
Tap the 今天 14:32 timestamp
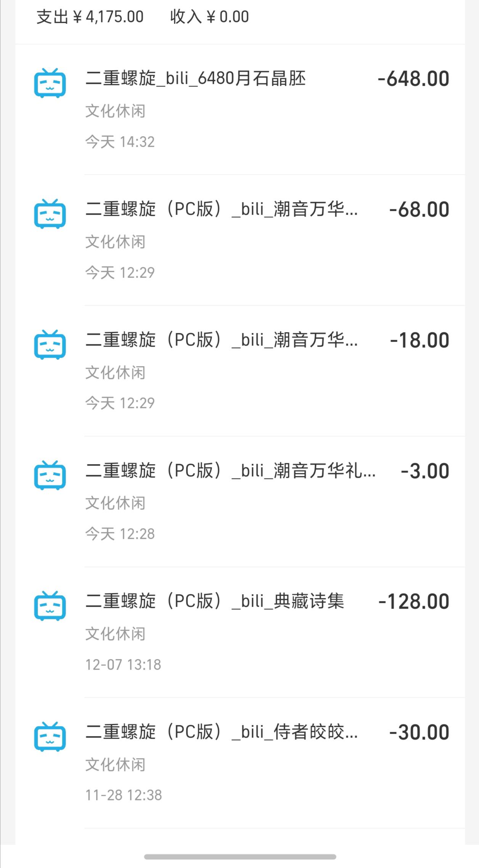(120, 142)
